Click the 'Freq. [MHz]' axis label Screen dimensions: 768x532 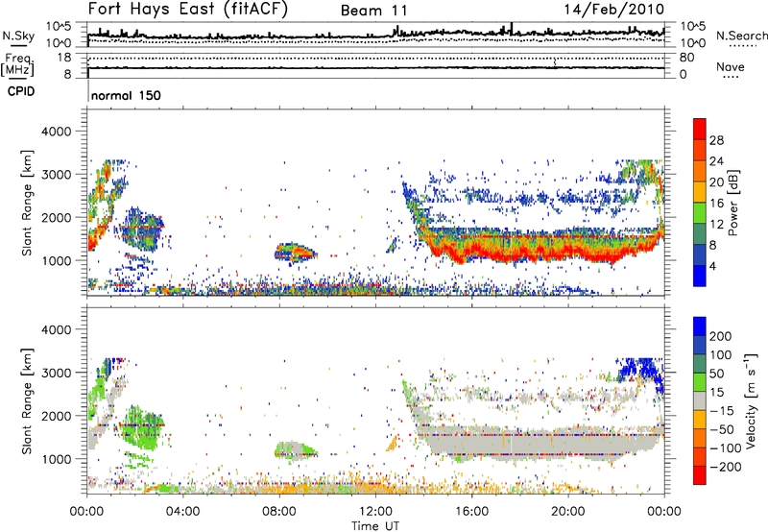17,65
